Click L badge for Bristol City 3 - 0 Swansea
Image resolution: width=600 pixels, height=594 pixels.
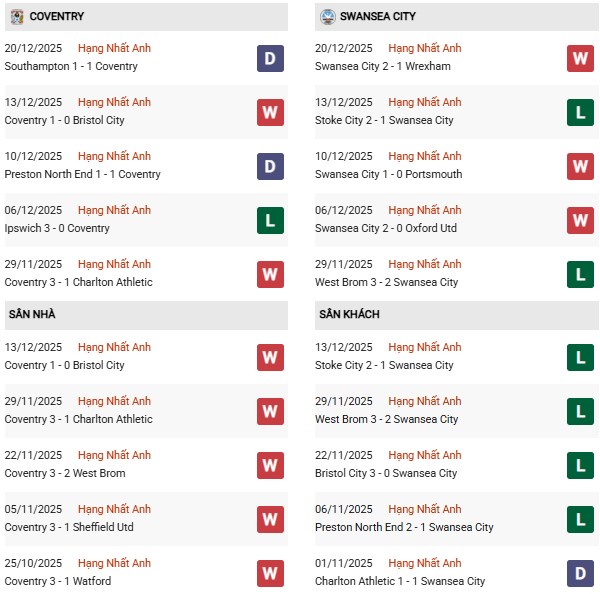(x=581, y=465)
